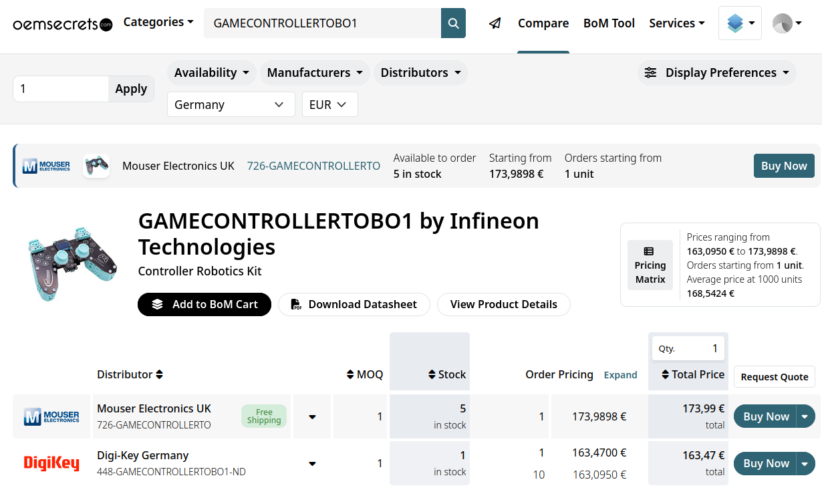The width and height of the screenshot is (822, 504).
Task: Click the 173,9898 € Mouser table price
Action: (x=599, y=416)
